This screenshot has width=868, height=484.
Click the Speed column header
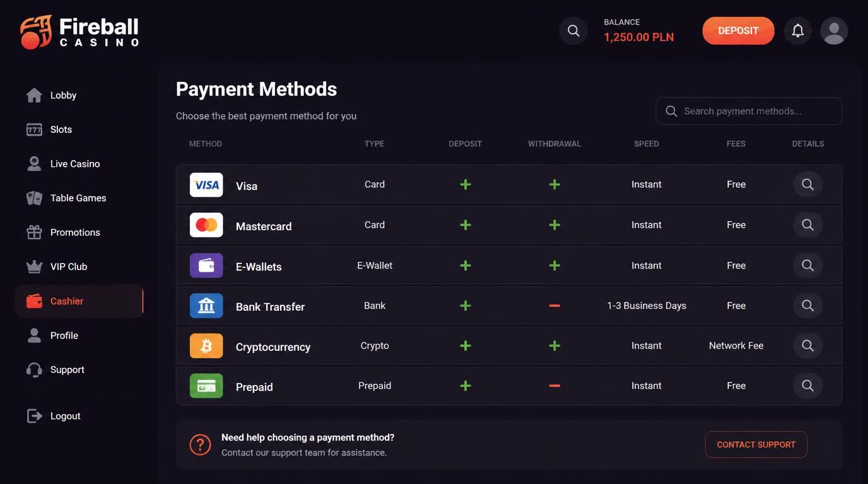point(647,144)
